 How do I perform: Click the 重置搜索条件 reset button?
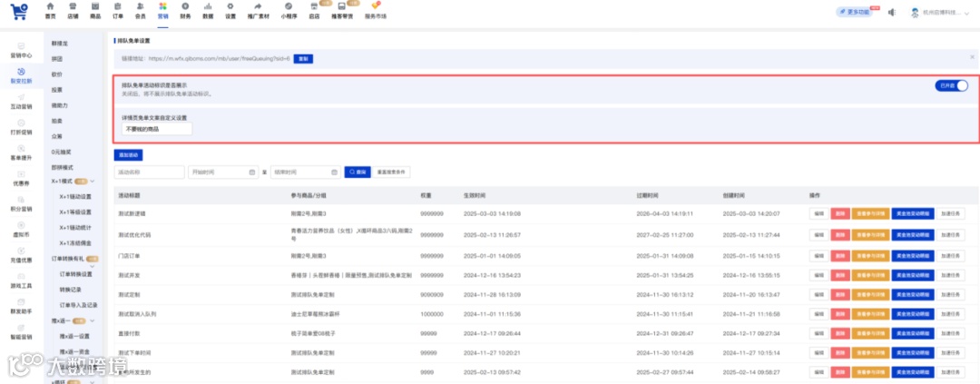[x=391, y=172]
